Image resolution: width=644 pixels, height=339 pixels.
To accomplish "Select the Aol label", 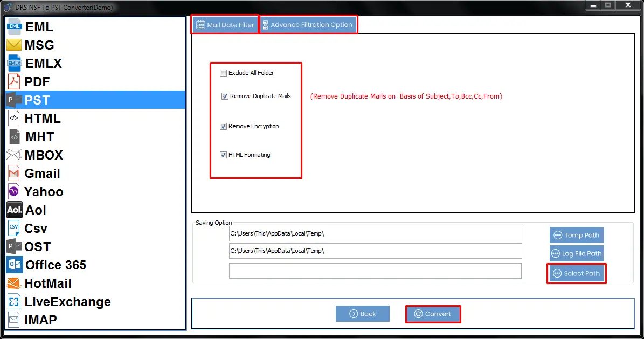I will pos(36,210).
